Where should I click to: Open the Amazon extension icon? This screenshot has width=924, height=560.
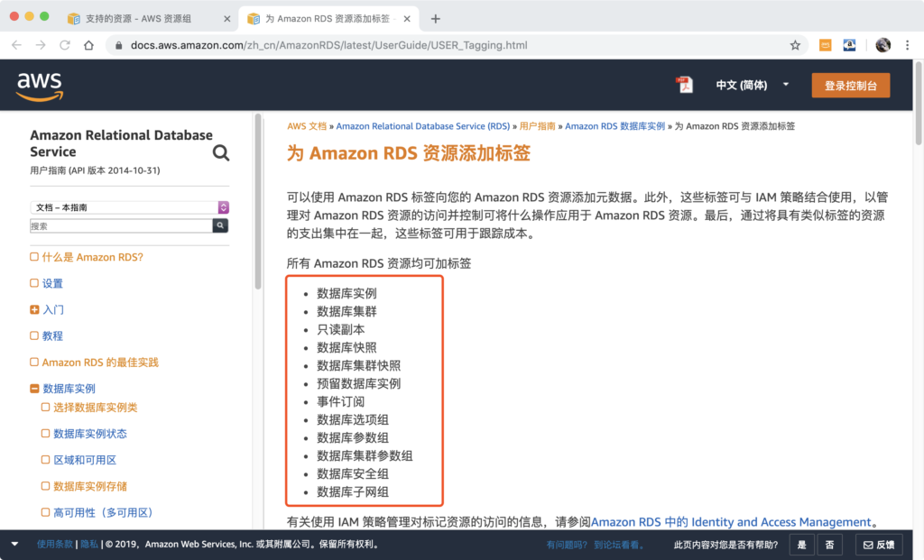click(849, 45)
